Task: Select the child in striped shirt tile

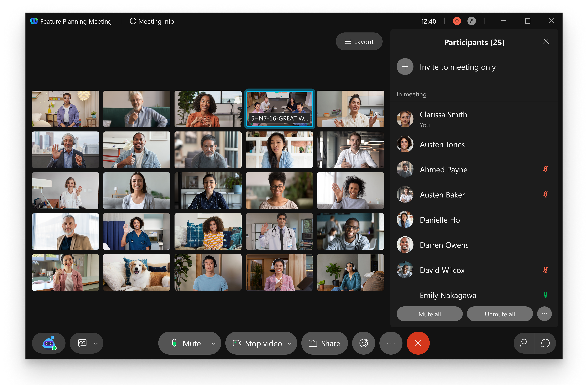Action: 208,231
